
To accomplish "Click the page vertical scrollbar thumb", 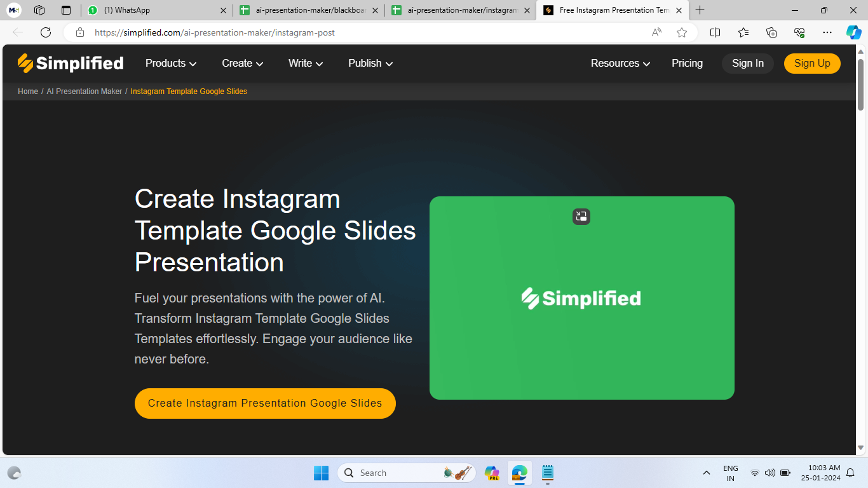I will (861, 85).
